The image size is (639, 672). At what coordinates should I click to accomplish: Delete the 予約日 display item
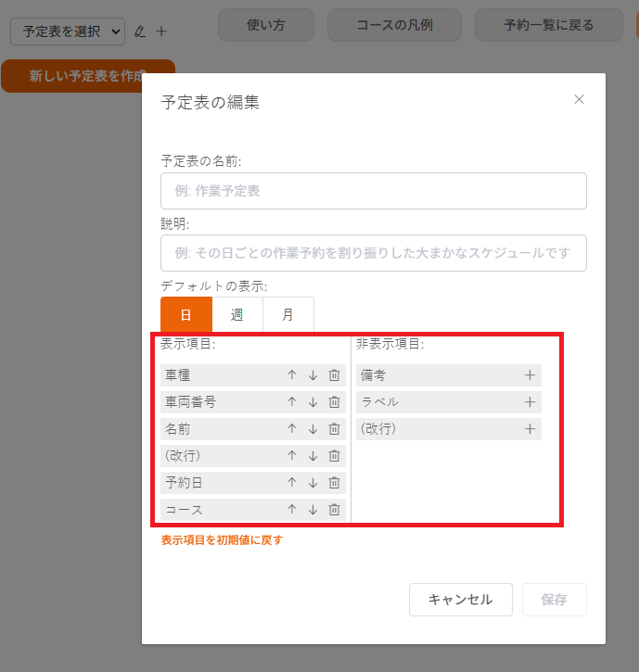click(334, 483)
